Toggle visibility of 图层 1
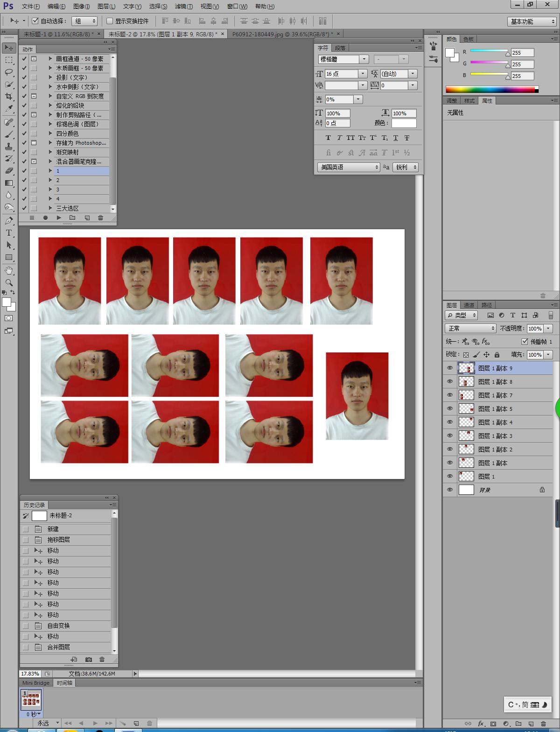560x732 pixels. (450, 476)
